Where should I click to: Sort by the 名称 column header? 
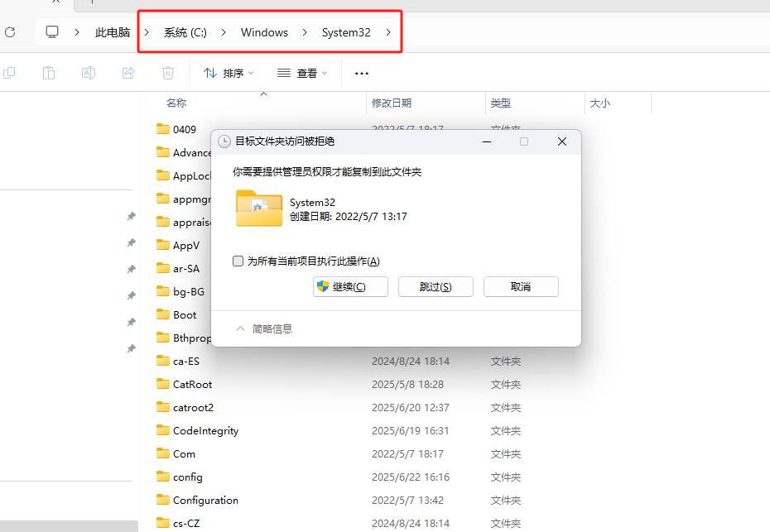tap(176, 103)
